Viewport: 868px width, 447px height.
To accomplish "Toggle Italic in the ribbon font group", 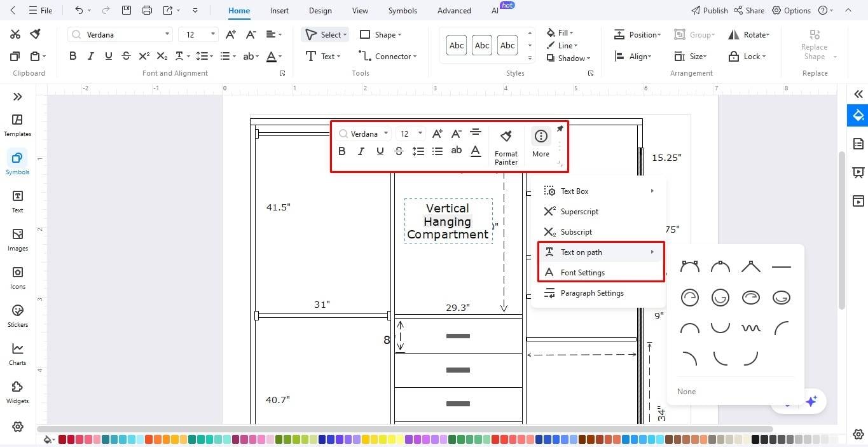I will tap(90, 56).
